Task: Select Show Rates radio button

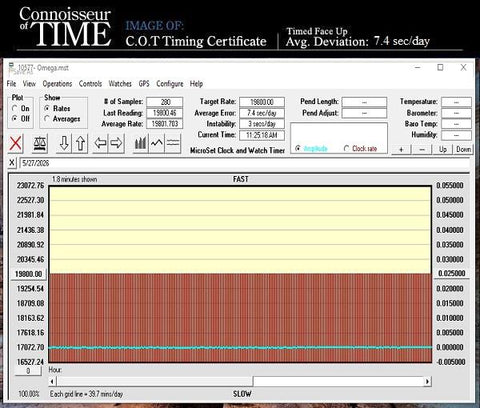Action: 47,108
